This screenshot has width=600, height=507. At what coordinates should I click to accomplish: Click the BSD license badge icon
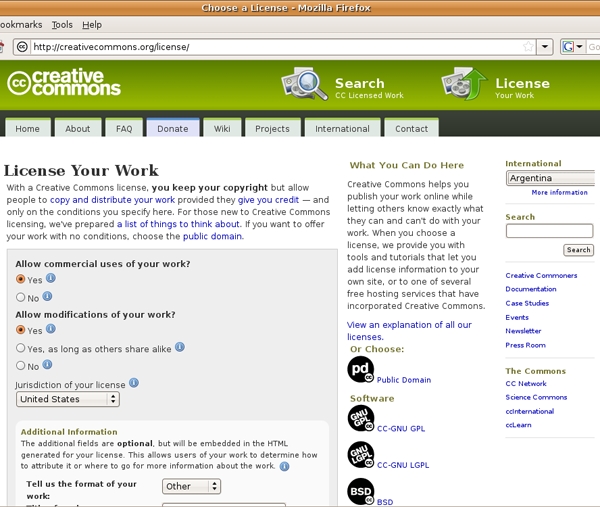point(360,491)
